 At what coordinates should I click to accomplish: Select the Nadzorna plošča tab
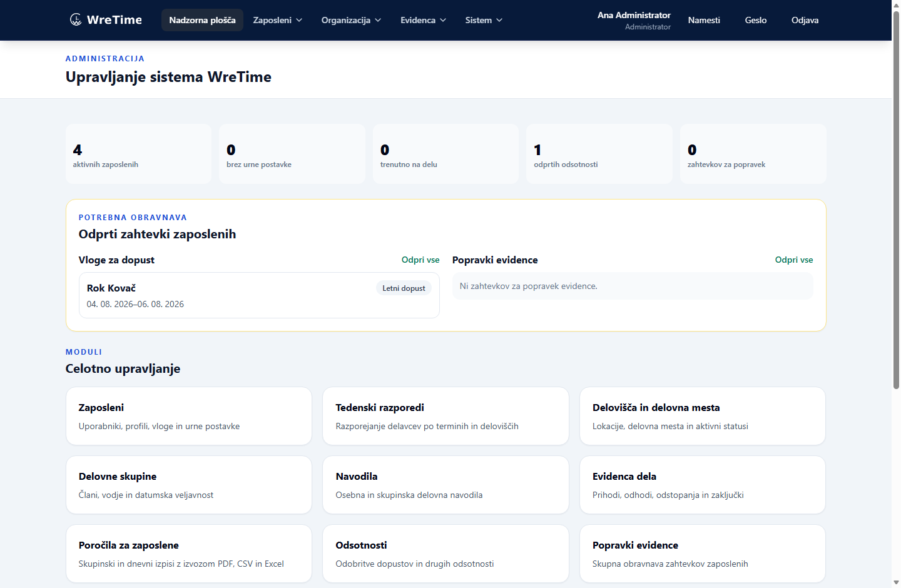pyautogui.click(x=202, y=20)
